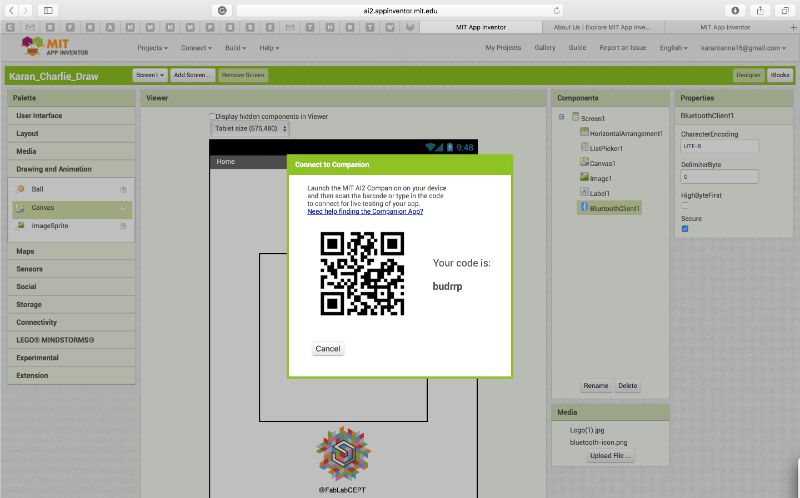
Task: Reload the page in address bar
Action: (x=557, y=10)
